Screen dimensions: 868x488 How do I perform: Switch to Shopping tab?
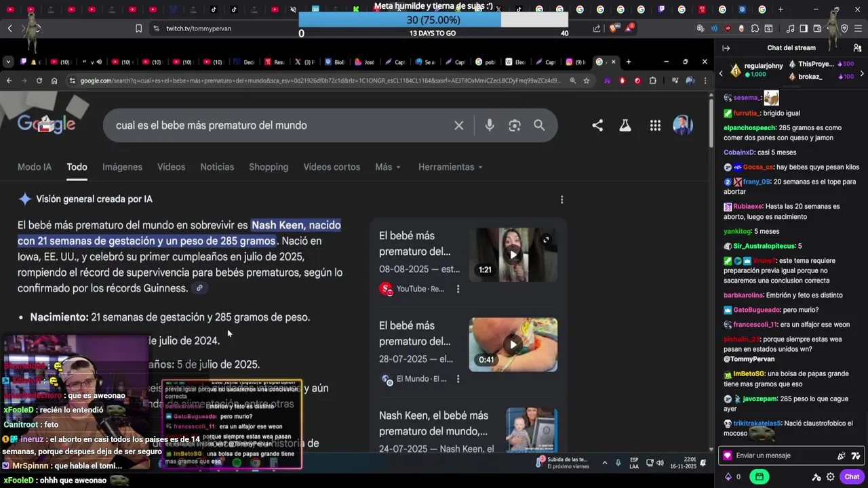pyautogui.click(x=269, y=167)
